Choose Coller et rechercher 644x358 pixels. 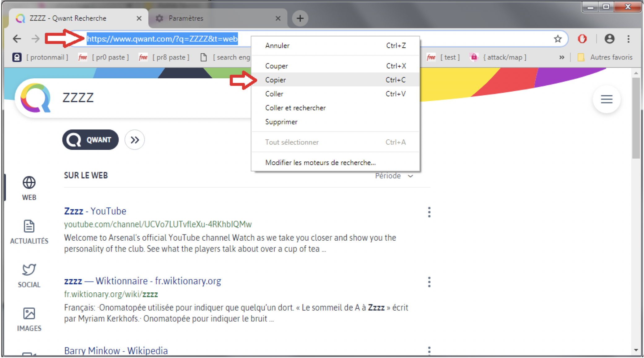335,108
